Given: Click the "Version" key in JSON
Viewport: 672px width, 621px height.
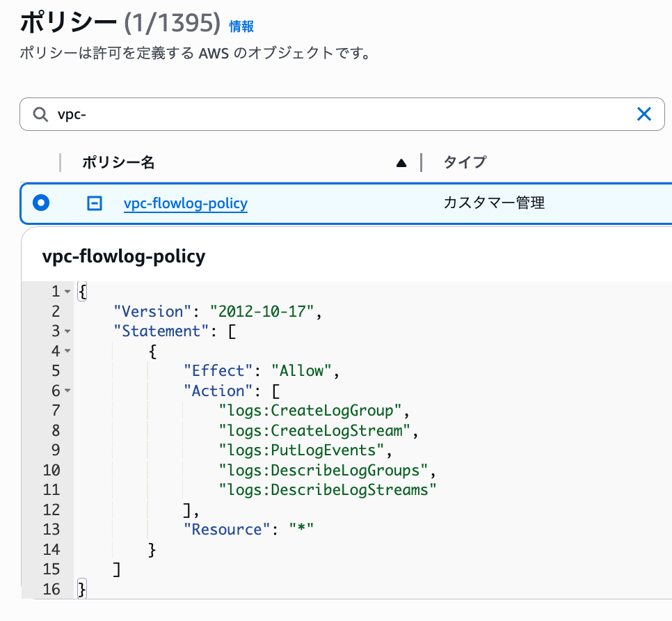Looking at the screenshot, I should pos(152,311).
